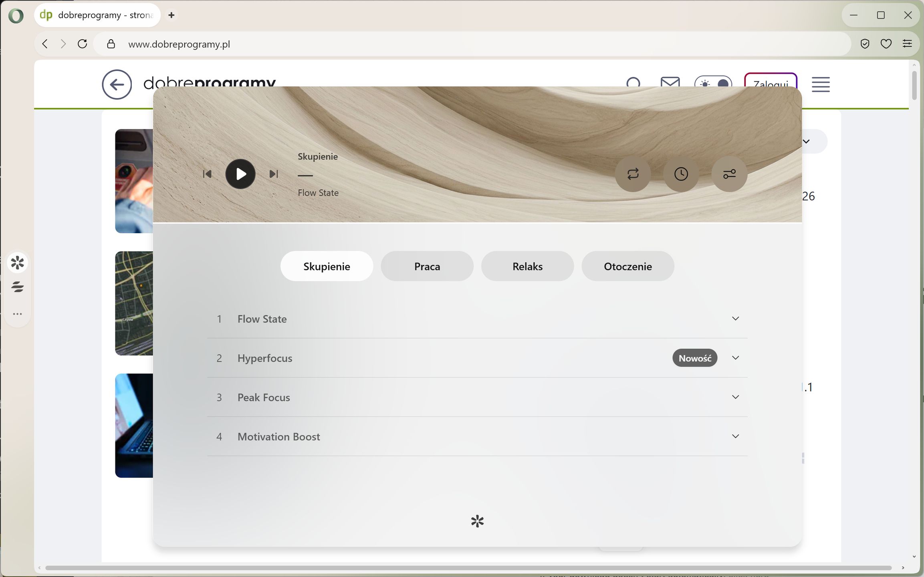
Task: Click the Zaloguj login button
Action: click(x=771, y=80)
